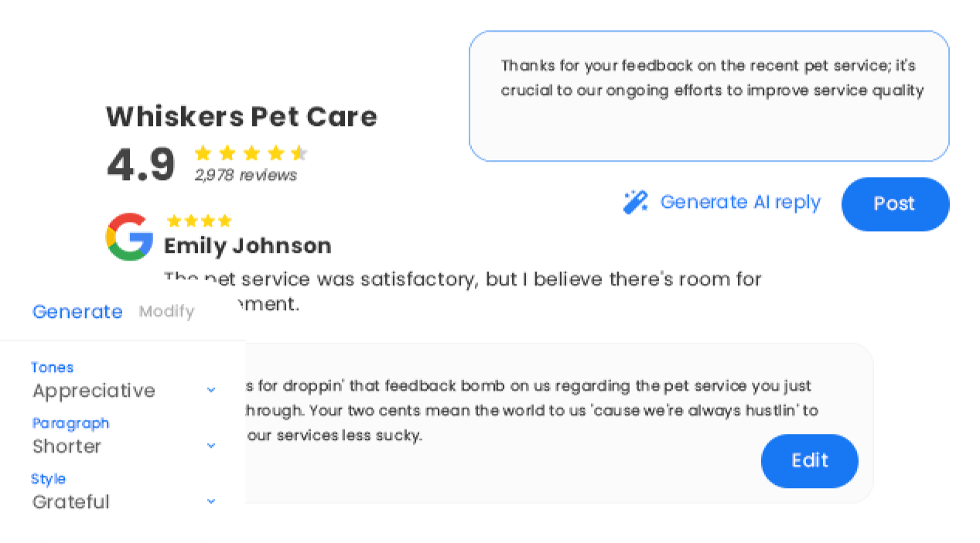
Task: Click the Style dropdown chevron icon
Action: 211,502
